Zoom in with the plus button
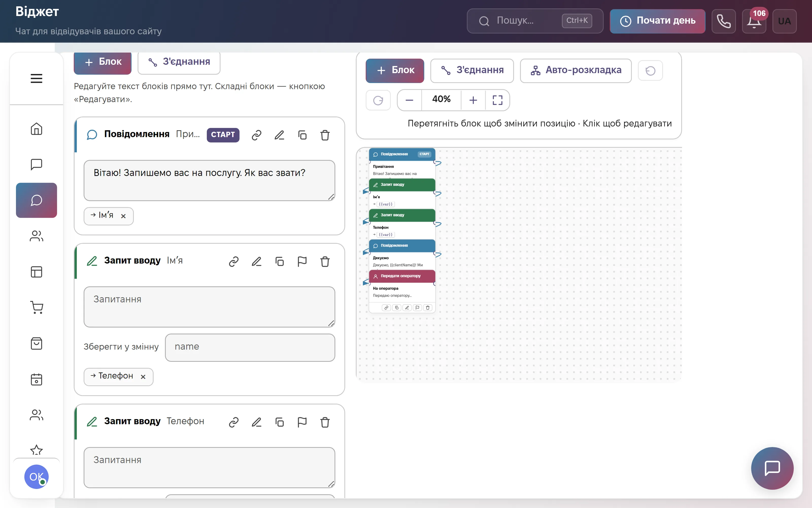 (x=473, y=100)
